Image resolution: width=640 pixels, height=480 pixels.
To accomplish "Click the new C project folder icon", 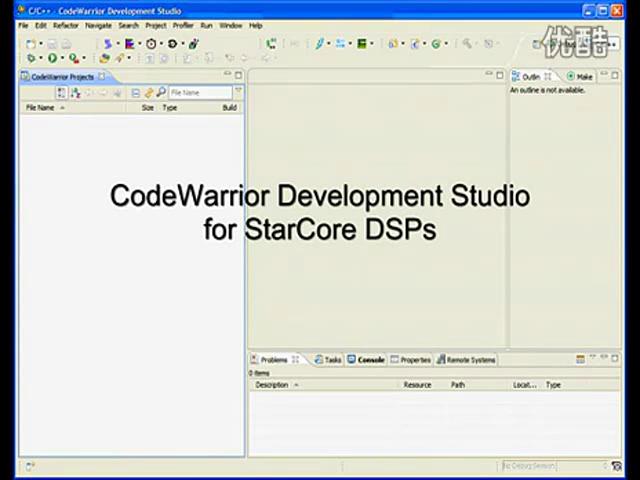I will [393, 44].
